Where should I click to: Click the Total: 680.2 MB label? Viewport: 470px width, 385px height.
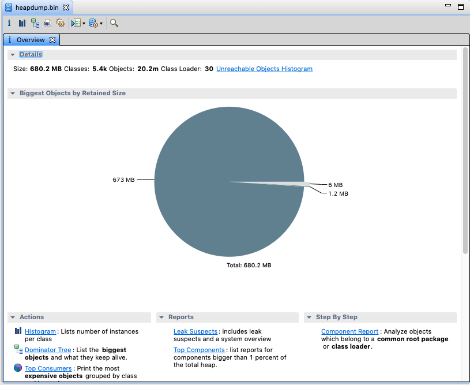coord(249,265)
